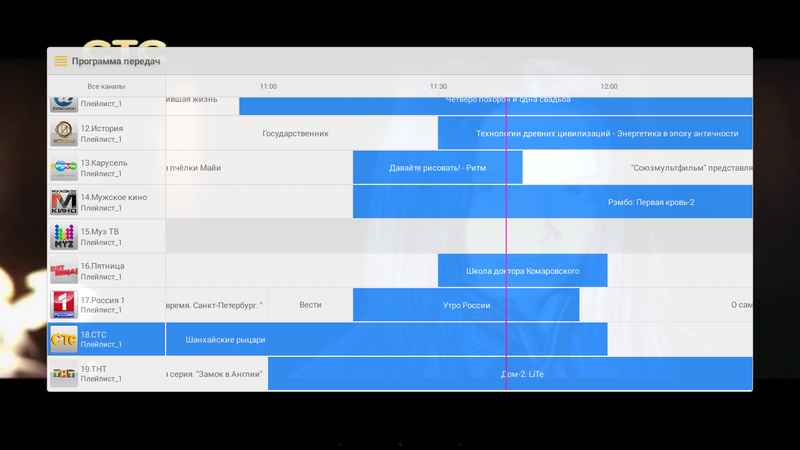This screenshot has width=800, height=450.
Task: Choose the 19.ТНТ channel name
Action: coord(94,369)
